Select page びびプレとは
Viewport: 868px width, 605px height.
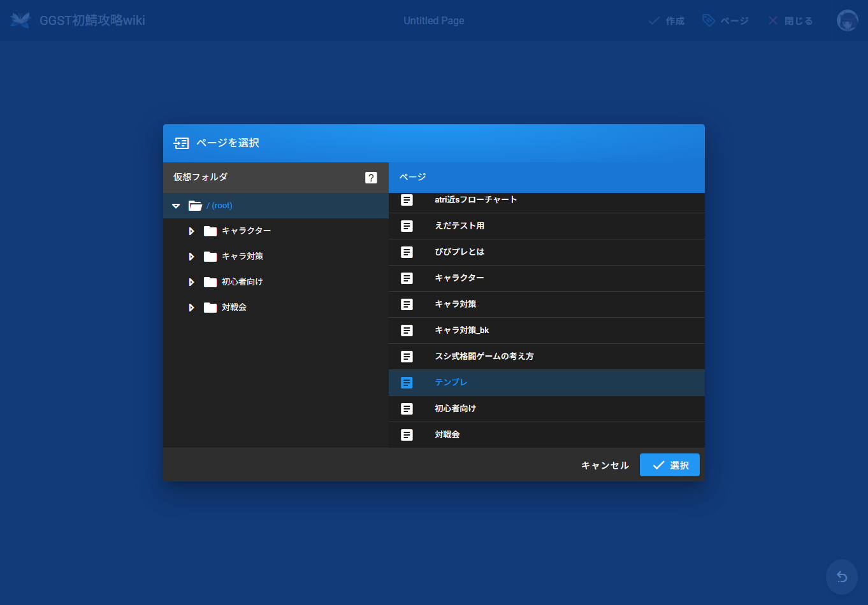coord(547,252)
